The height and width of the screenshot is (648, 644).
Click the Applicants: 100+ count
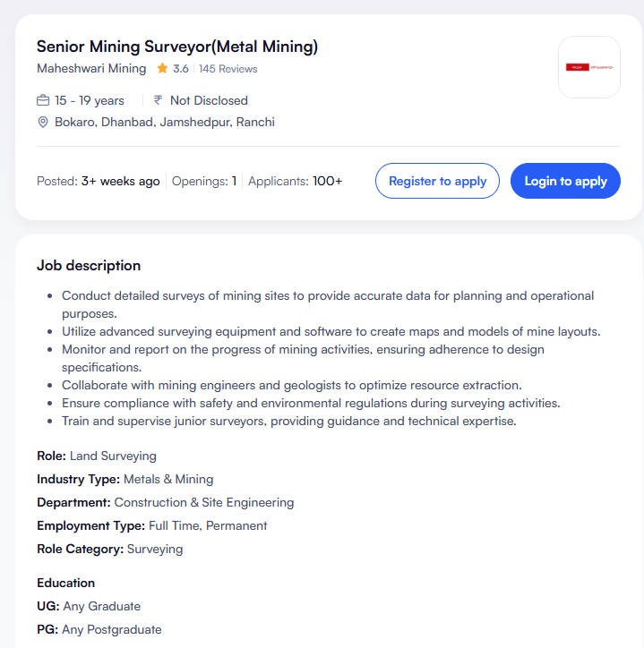[x=295, y=181]
